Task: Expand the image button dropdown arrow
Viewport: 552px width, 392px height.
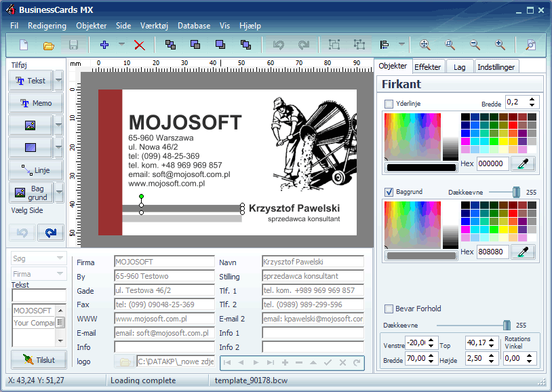Action: pyautogui.click(x=58, y=125)
